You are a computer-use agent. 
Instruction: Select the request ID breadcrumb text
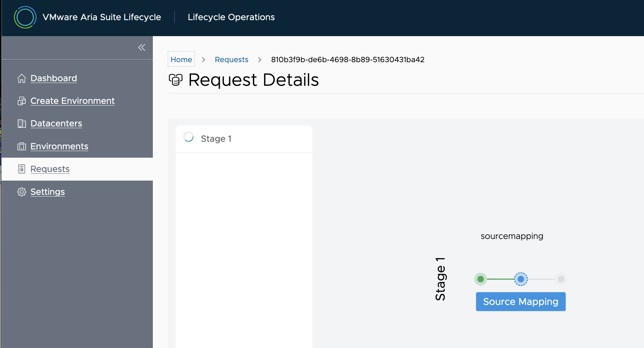(x=348, y=59)
